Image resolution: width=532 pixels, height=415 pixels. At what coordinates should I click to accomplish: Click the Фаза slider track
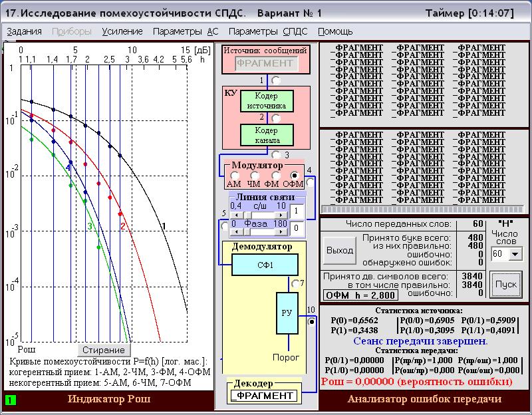tap(259, 231)
